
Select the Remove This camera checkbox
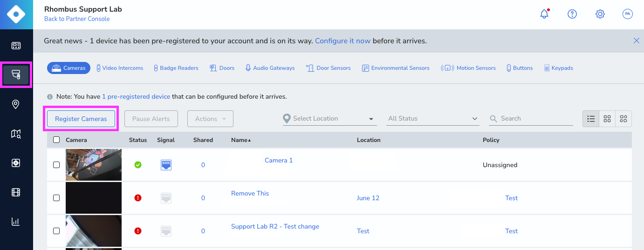pos(56,198)
